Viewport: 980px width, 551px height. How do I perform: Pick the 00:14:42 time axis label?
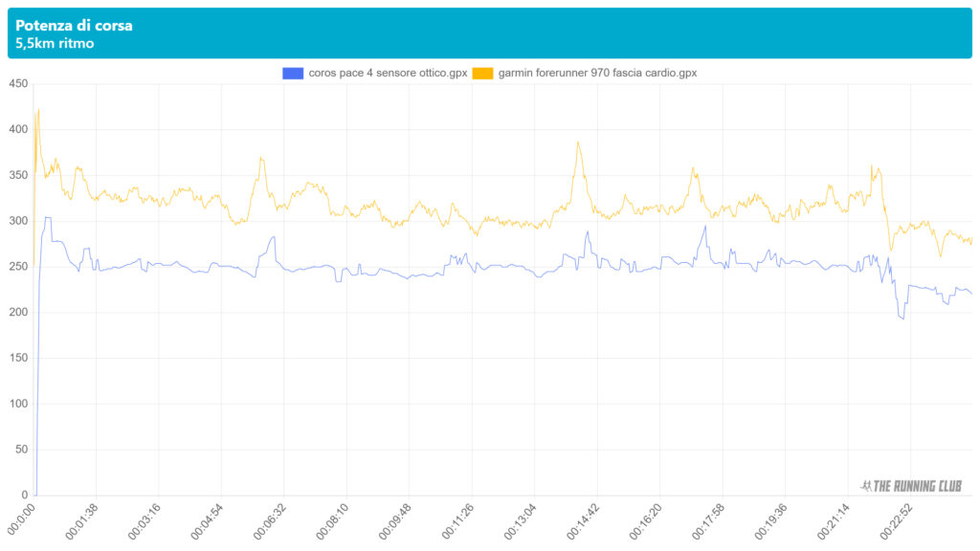pyautogui.click(x=583, y=521)
